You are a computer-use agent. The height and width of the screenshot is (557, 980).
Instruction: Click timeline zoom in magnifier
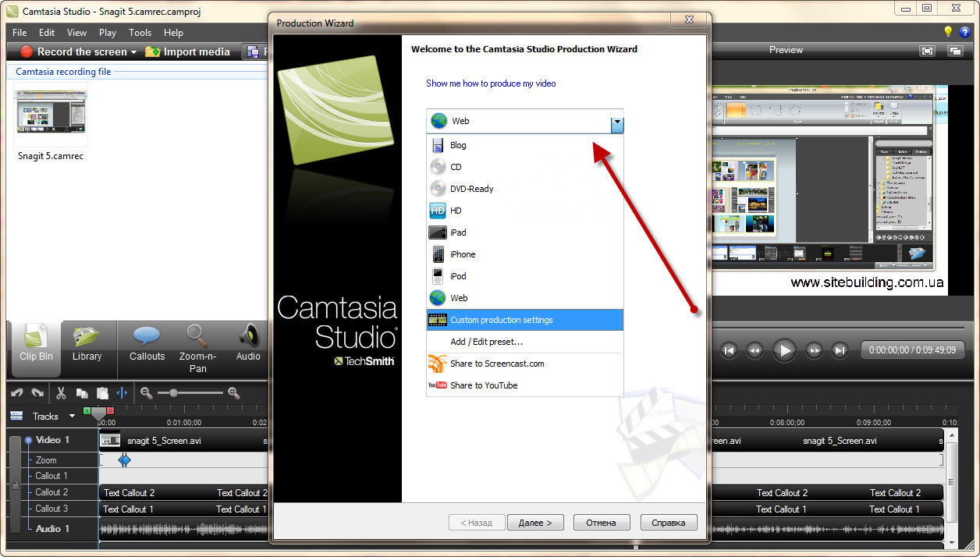233,393
